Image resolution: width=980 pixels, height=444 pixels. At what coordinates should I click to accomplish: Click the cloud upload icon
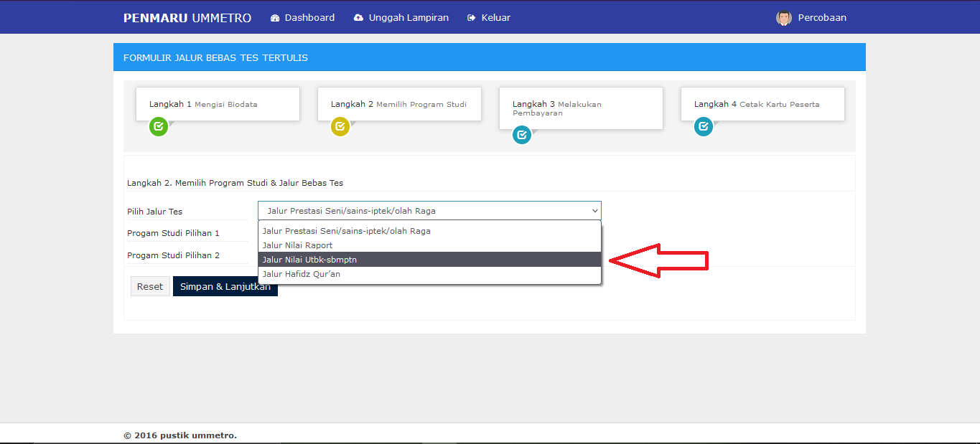[x=359, y=18]
